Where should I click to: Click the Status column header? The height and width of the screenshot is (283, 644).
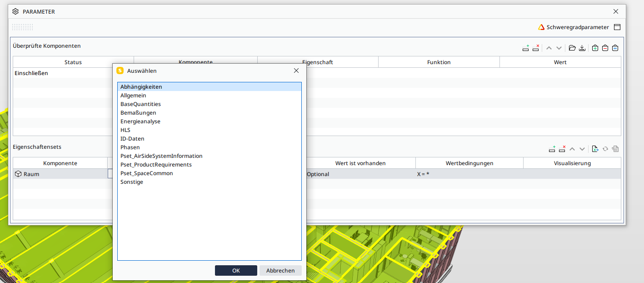[x=73, y=62]
